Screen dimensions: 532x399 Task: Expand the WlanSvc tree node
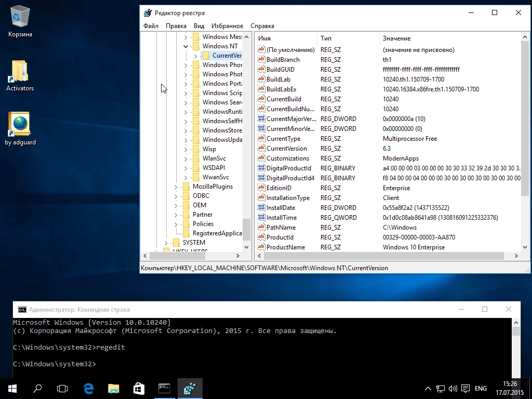click(185, 158)
